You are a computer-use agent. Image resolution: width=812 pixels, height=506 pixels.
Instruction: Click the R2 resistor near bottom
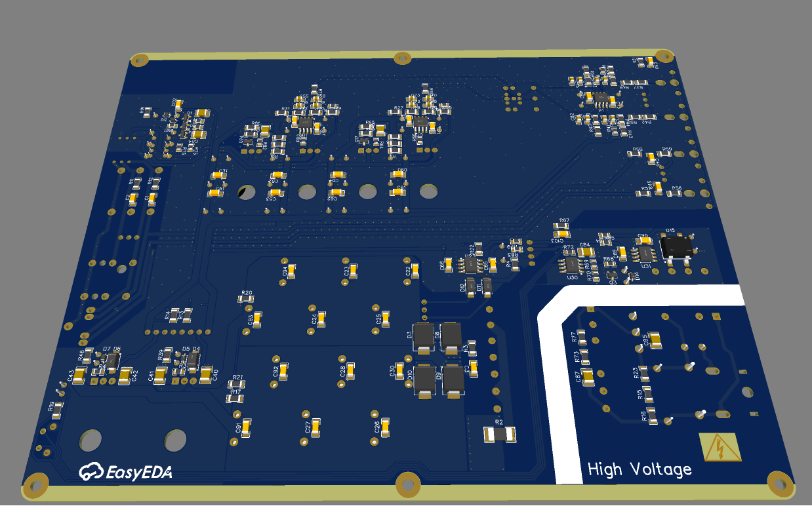(x=499, y=433)
